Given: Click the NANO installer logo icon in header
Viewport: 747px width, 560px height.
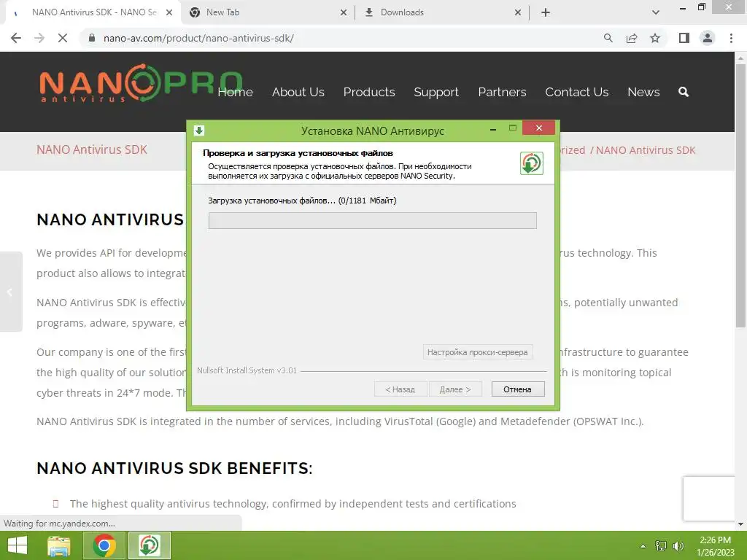Looking at the screenshot, I should coord(532,163).
